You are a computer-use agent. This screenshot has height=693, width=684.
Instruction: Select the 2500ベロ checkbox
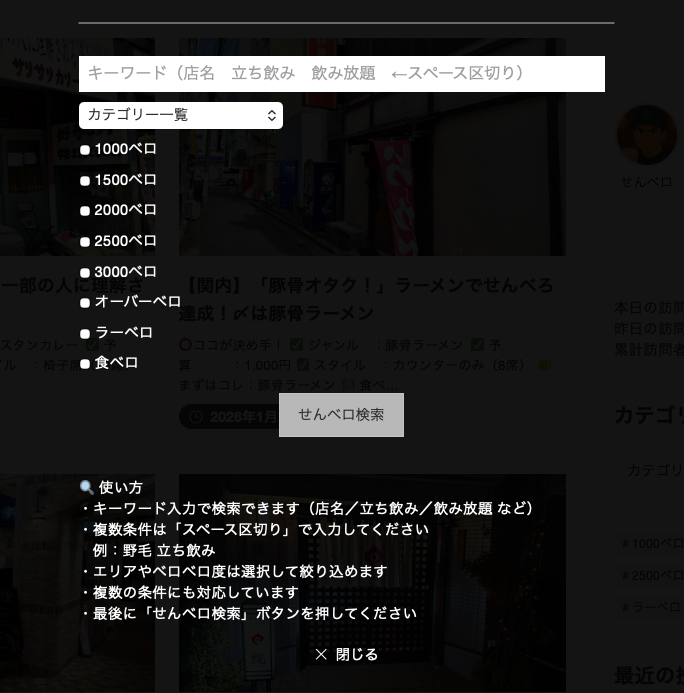[x=85, y=242]
